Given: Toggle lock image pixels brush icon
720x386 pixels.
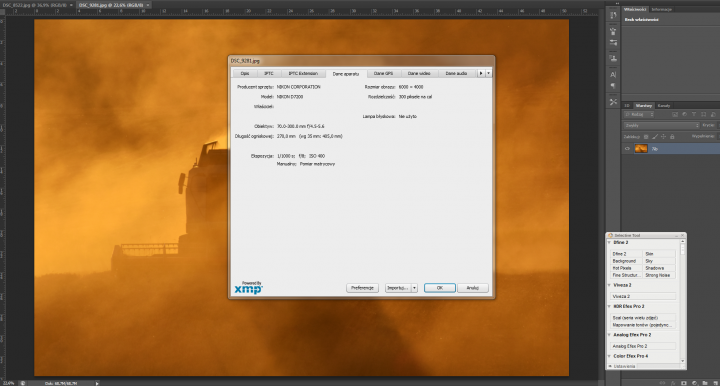Looking at the screenshot, I should tap(655, 137).
